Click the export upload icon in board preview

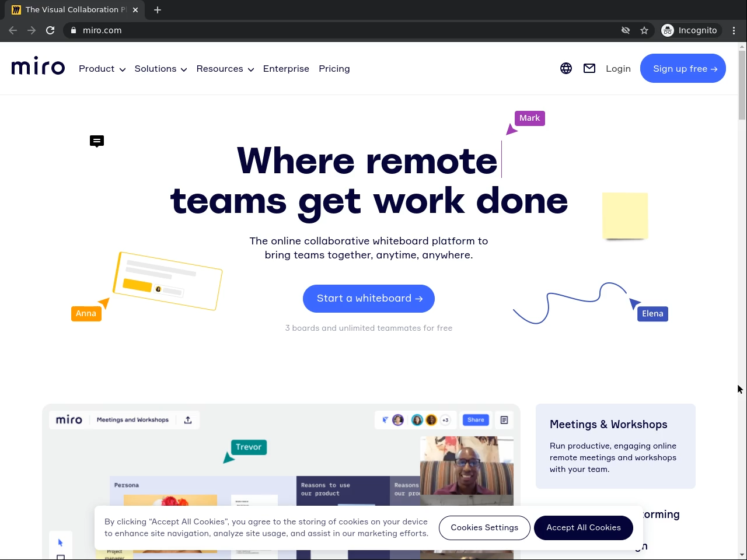tap(188, 420)
